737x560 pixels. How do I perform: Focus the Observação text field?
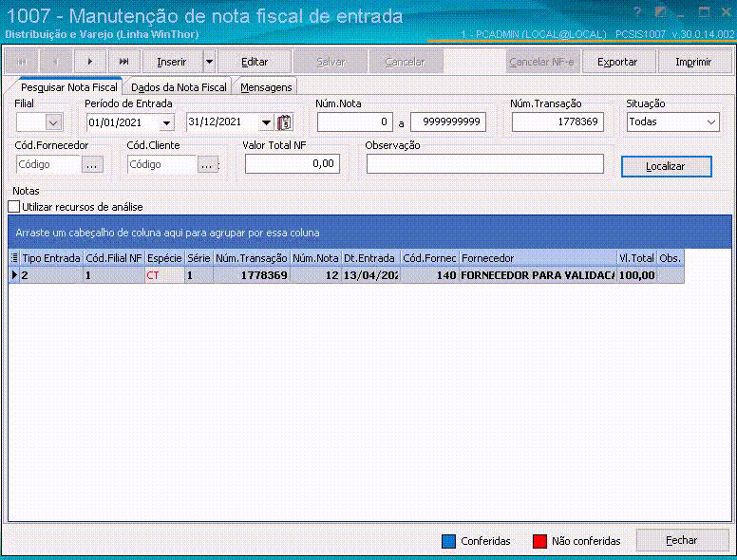click(x=485, y=164)
